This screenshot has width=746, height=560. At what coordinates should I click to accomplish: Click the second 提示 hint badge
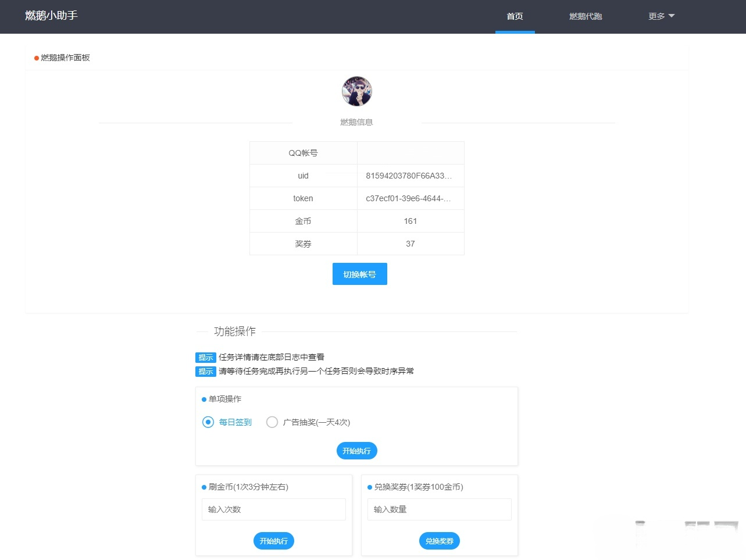[x=205, y=371]
